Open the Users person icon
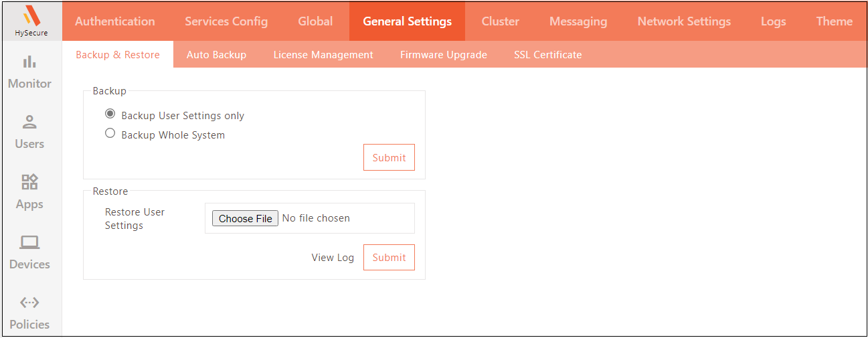The width and height of the screenshot is (868, 338). point(29,122)
